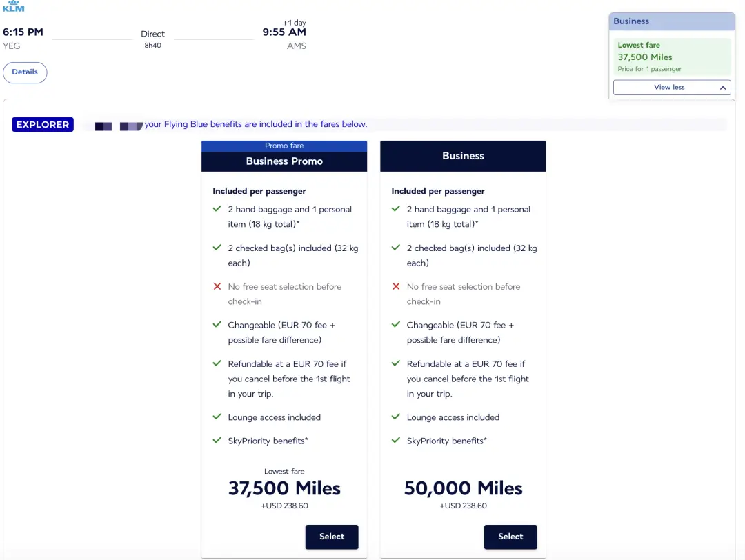Image resolution: width=745 pixels, height=560 pixels.
Task: Click Business Promo lounge access checkmark
Action: pos(217,417)
